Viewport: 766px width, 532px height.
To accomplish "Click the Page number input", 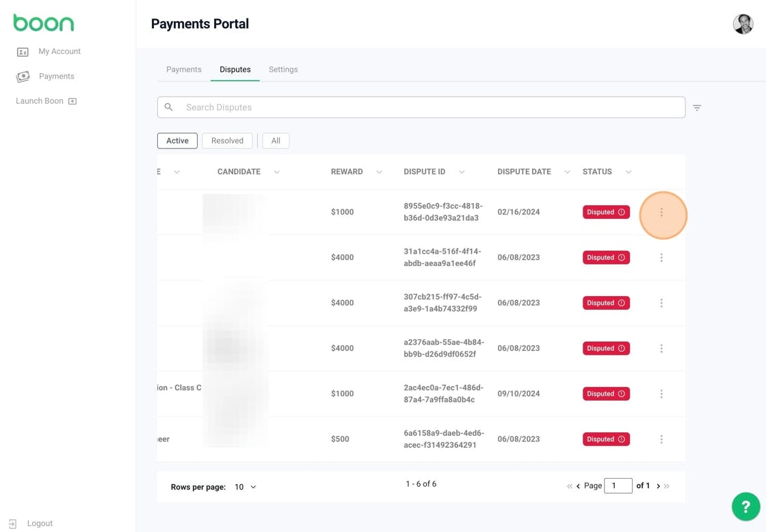I will 618,486.
